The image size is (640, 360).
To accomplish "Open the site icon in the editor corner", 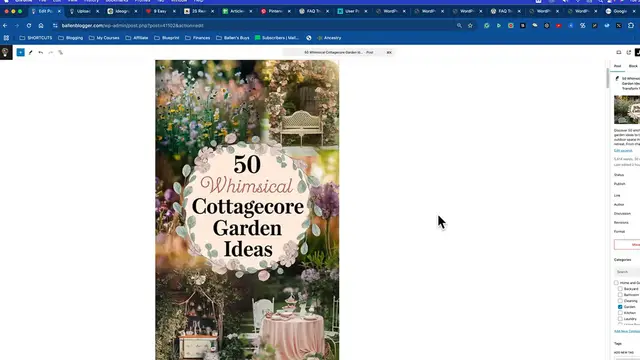I will [x=6, y=52].
